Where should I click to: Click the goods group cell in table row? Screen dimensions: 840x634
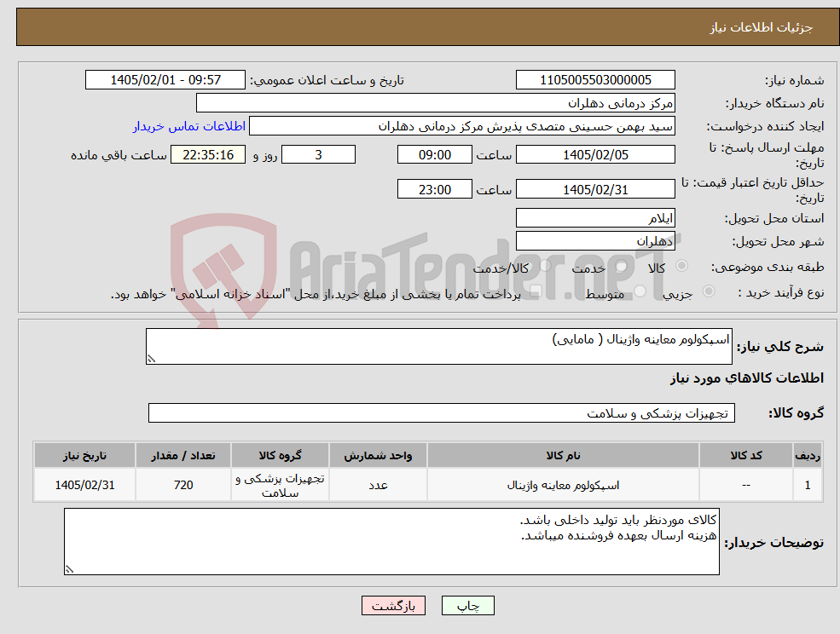280,485
